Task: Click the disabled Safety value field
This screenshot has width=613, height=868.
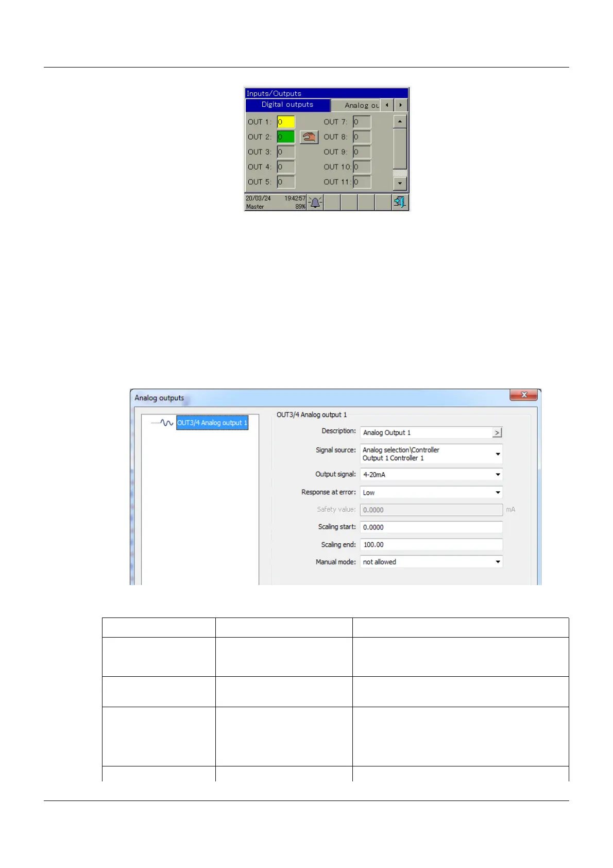Action: (x=431, y=510)
